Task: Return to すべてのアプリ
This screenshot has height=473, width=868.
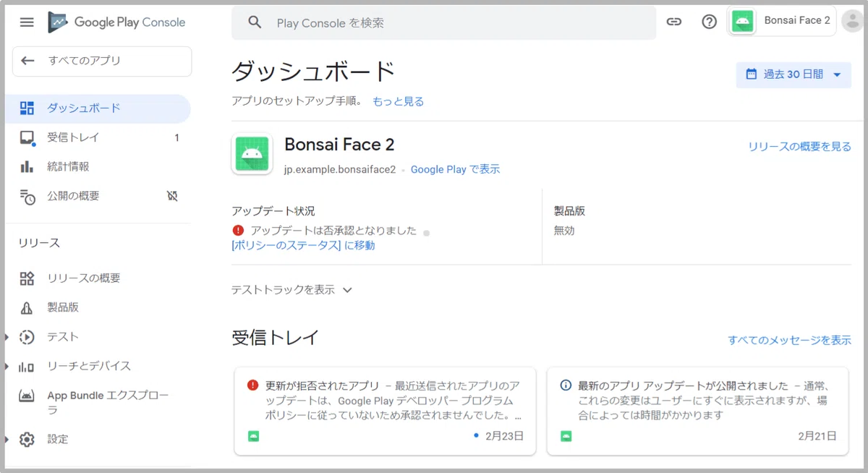Action: (x=102, y=61)
